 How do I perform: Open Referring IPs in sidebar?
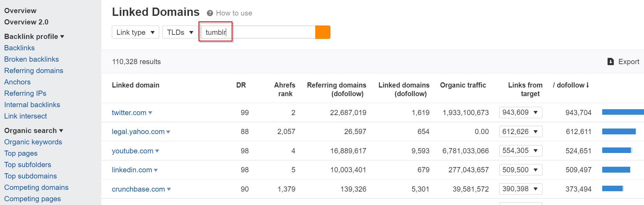[x=25, y=93]
